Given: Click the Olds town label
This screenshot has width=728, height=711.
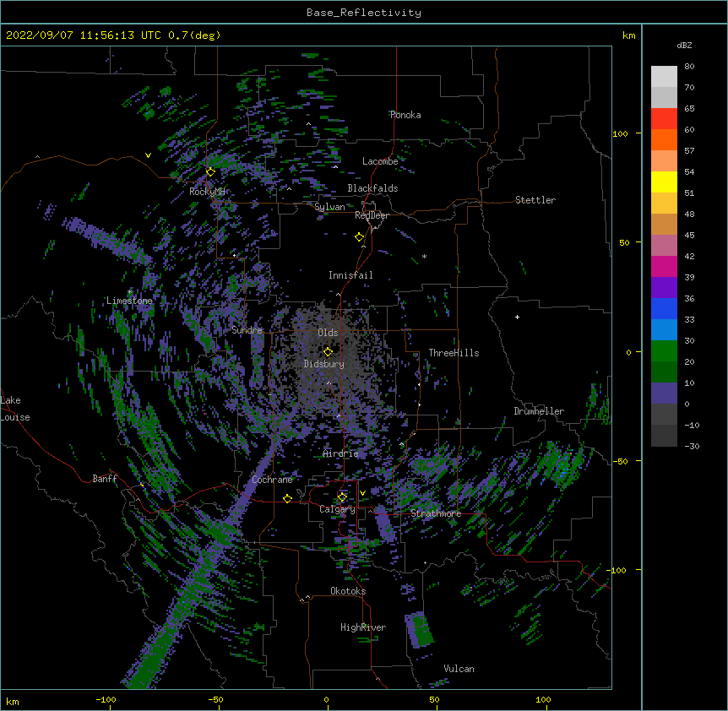Looking at the screenshot, I should pyautogui.click(x=328, y=333).
